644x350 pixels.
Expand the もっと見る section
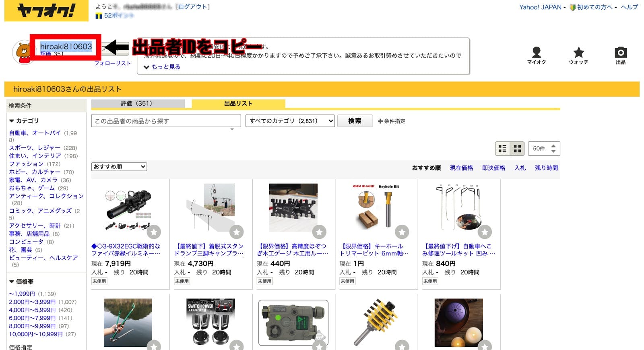click(x=162, y=67)
